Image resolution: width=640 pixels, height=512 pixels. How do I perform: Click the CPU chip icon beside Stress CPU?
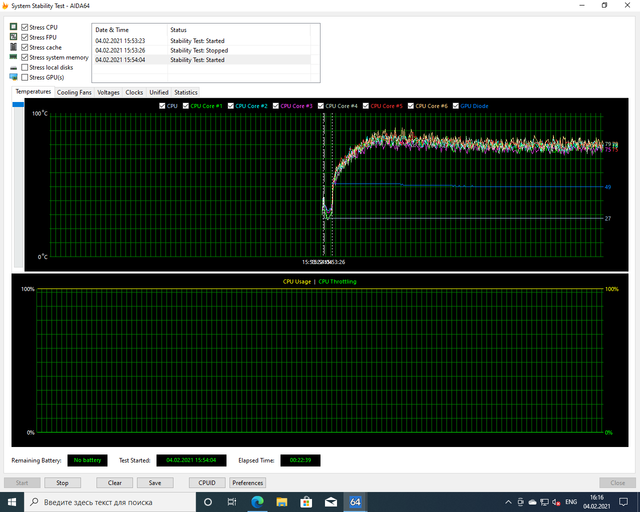pyautogui.click(x=13, y=27)
